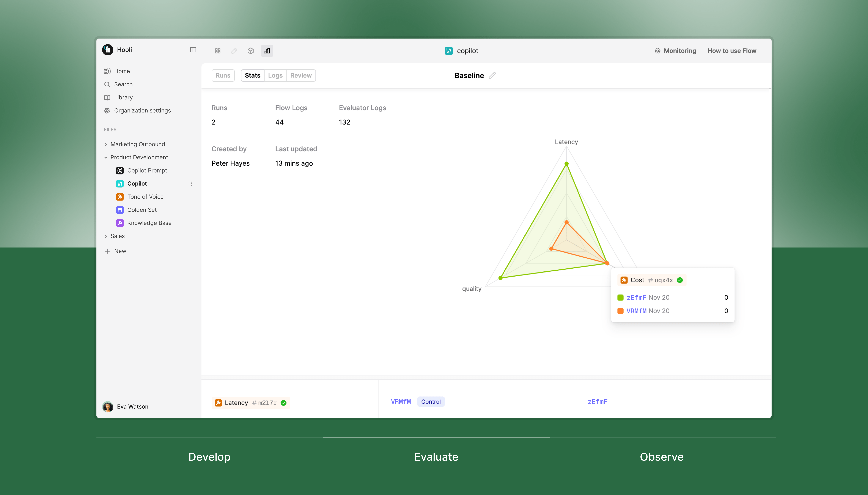The height and width of the screenshot is (495, 868).
Task: Open Copilot's three-dot options menu
Action: tap(191, 184)
